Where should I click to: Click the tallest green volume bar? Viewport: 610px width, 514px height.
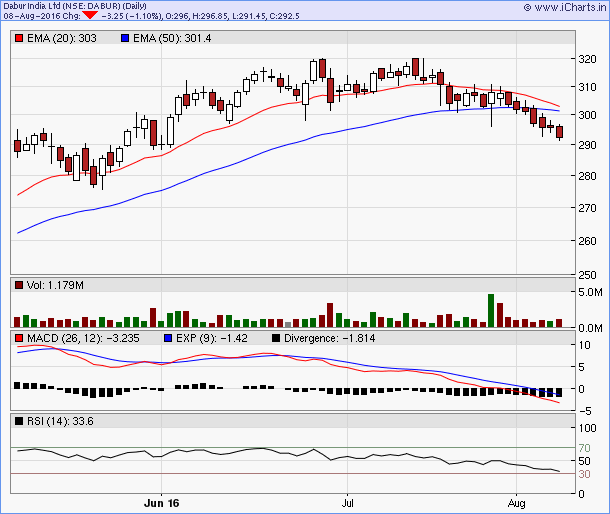pyautogui.click(x=491, y=311)
